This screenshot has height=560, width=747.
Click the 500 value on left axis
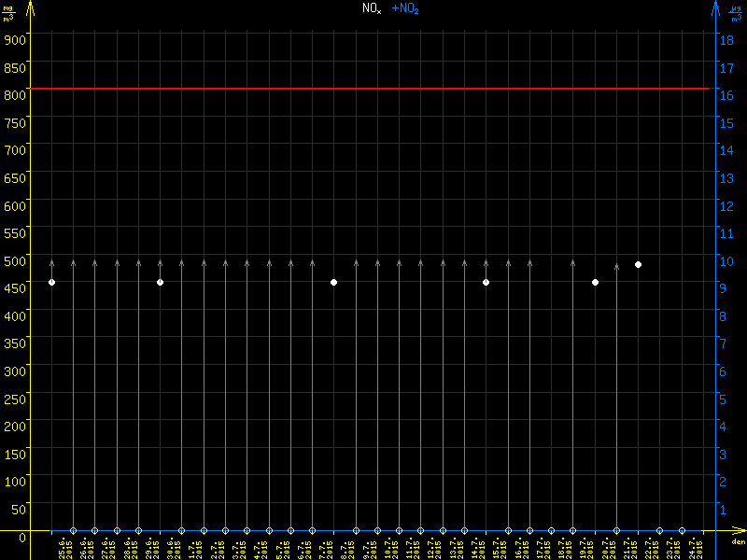coord(15,260)
